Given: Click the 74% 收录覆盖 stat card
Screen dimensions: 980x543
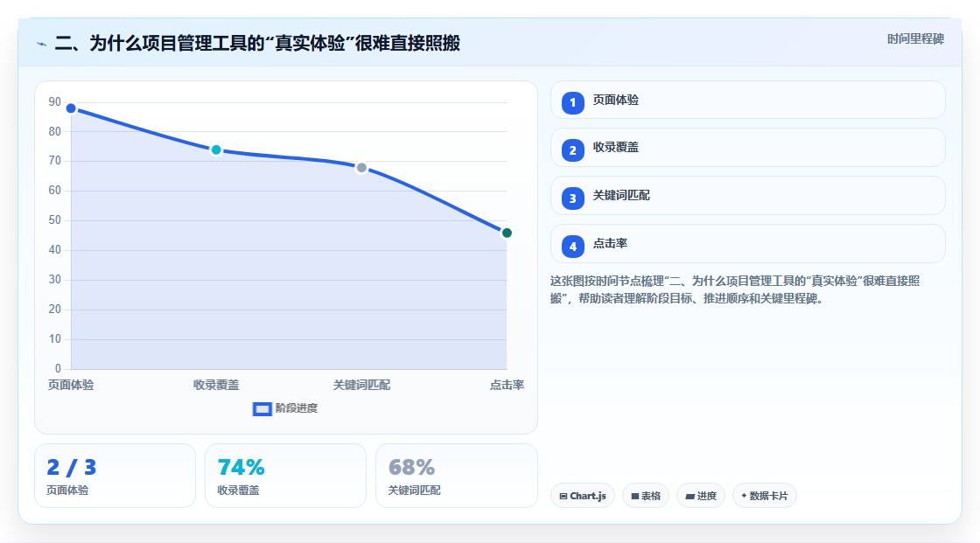Looking at the screenshot, I should coord(285,476).
